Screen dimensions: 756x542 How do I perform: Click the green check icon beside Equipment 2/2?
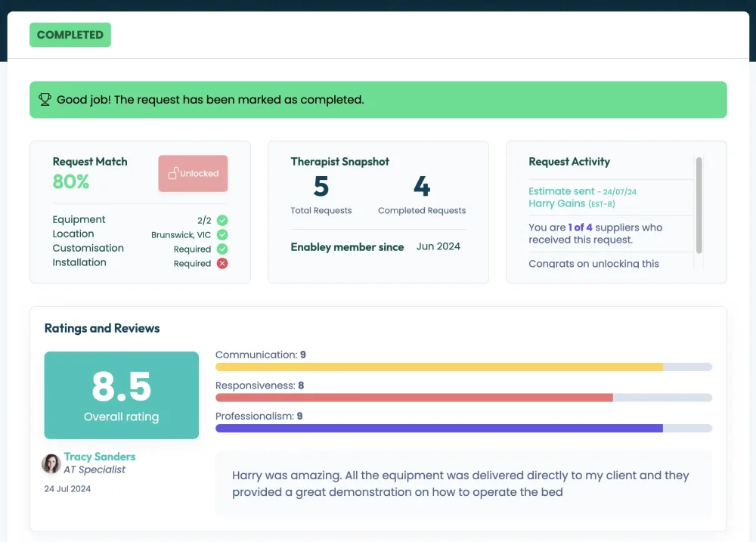[x=222, y=221]
